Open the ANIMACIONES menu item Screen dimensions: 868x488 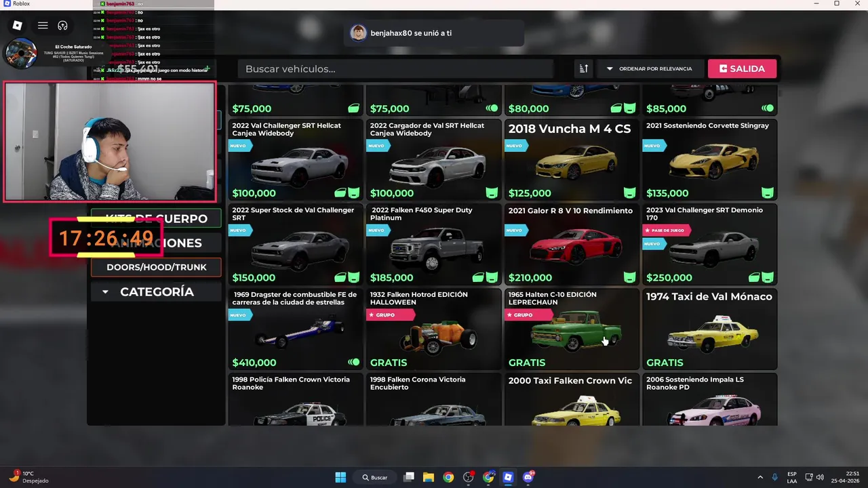click(156, 243)
